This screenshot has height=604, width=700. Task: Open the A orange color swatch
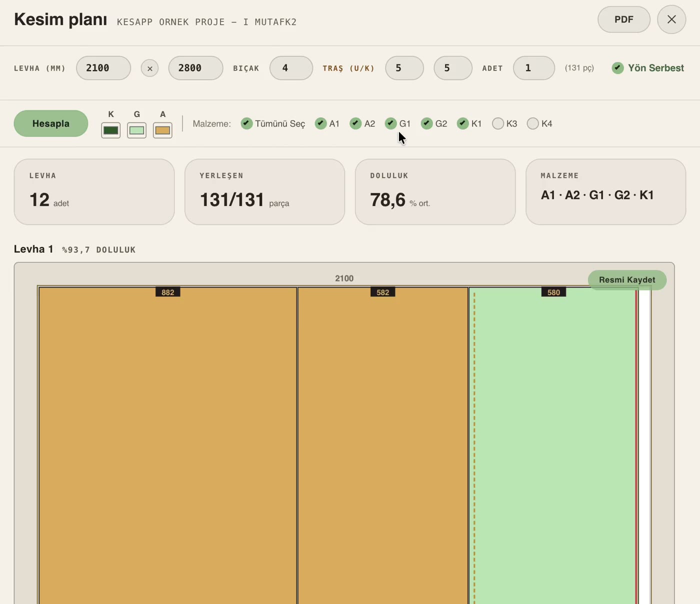(x=162, y=130)
